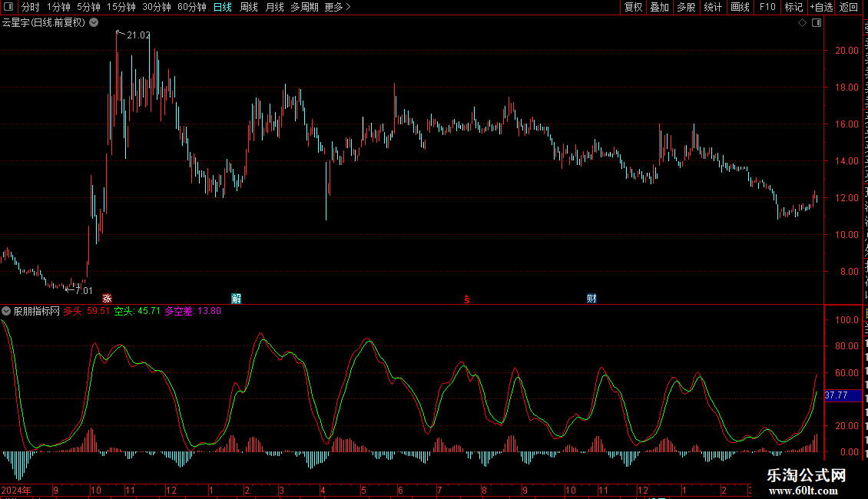Click the 21.02 high price label
The image size is (868, 499).
point(138,35)
